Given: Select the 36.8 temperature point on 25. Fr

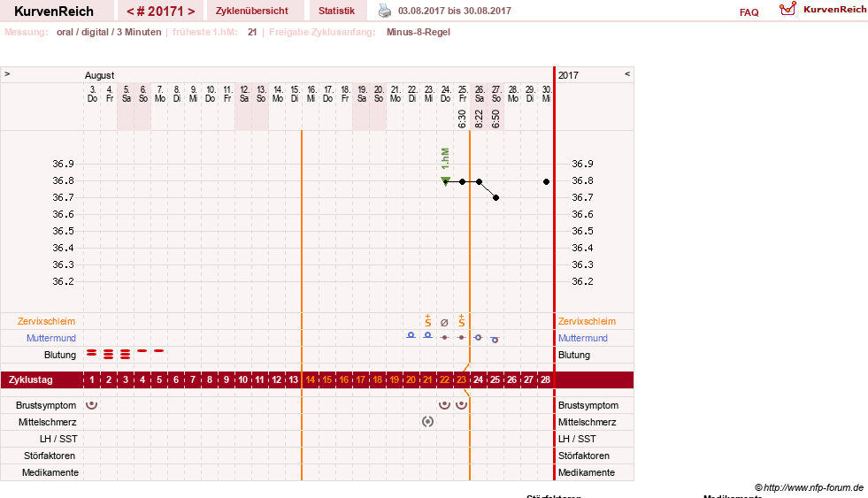Looking at the screenshot, I should [462, 181].
